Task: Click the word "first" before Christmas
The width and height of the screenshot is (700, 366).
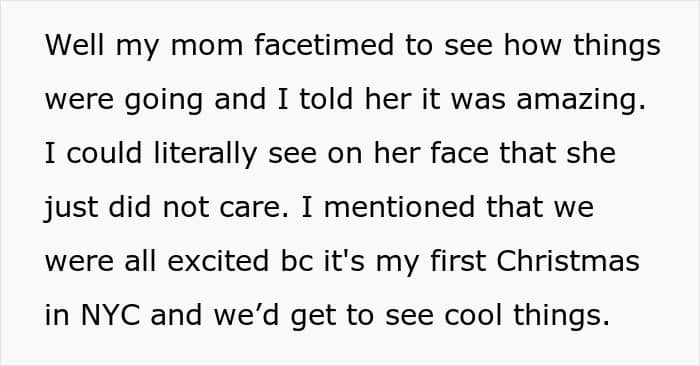Action: (x=458, y=261)
